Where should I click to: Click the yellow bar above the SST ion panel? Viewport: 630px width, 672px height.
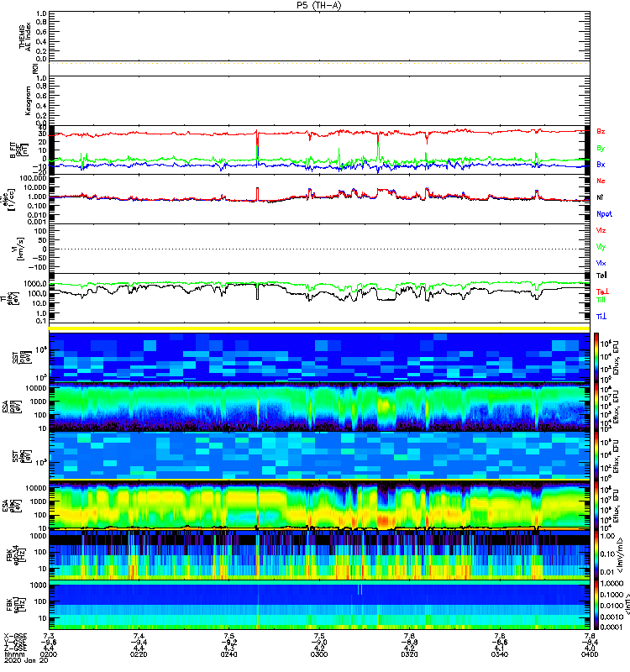(x=319, y=328)
